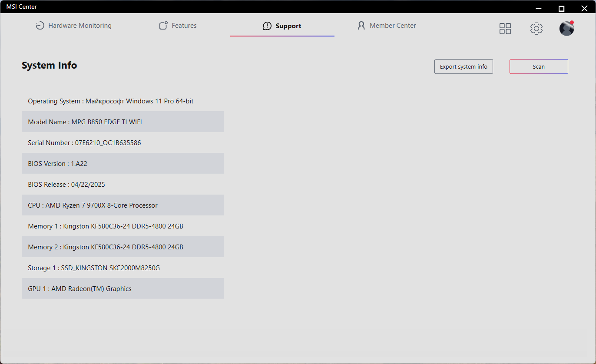
Task: Click the Member Center person icon
Action: (x=361, y=26)
